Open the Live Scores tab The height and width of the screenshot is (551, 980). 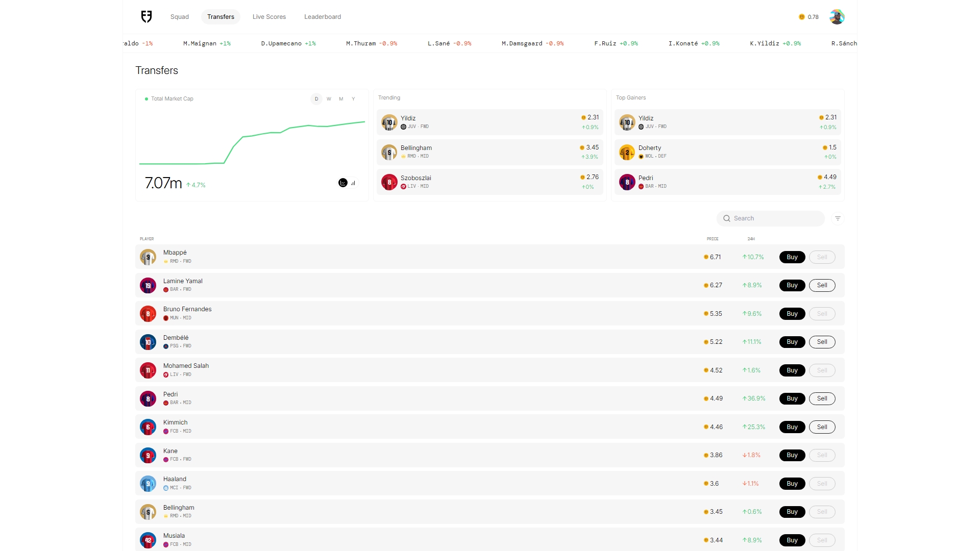269,17
